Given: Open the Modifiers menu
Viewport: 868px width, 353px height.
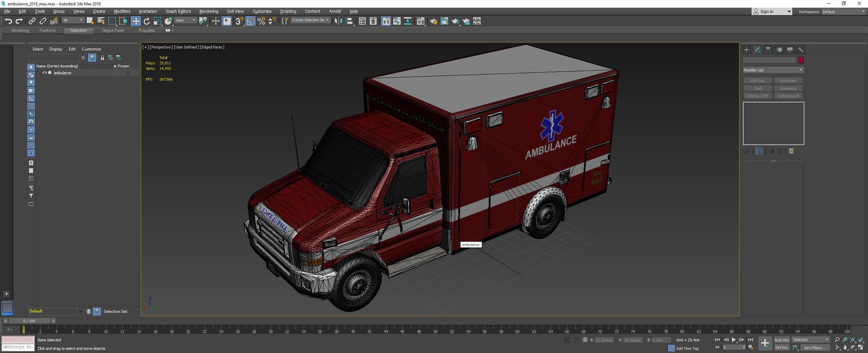Looking at the screenshot, I should [122, 11].
